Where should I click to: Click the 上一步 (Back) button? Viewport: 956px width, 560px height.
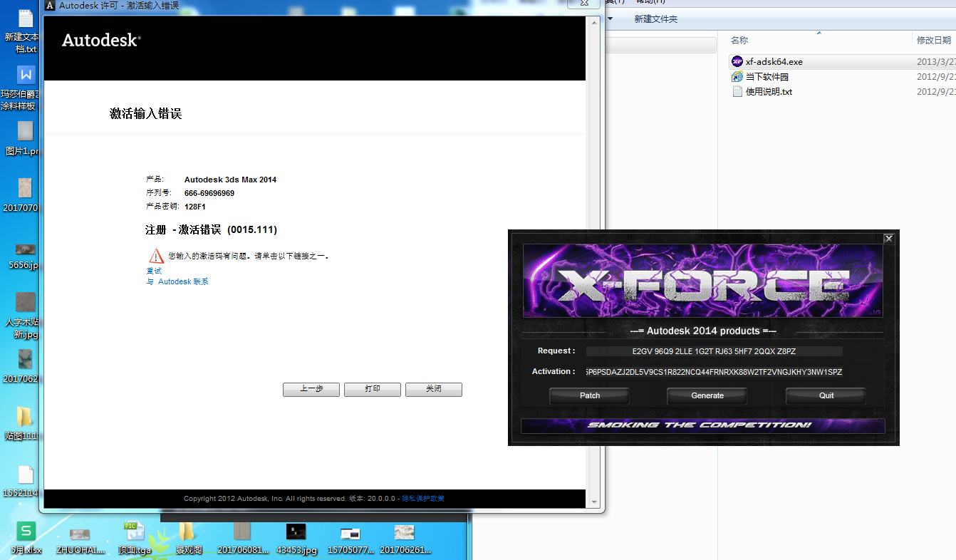(x=311, y=390)
